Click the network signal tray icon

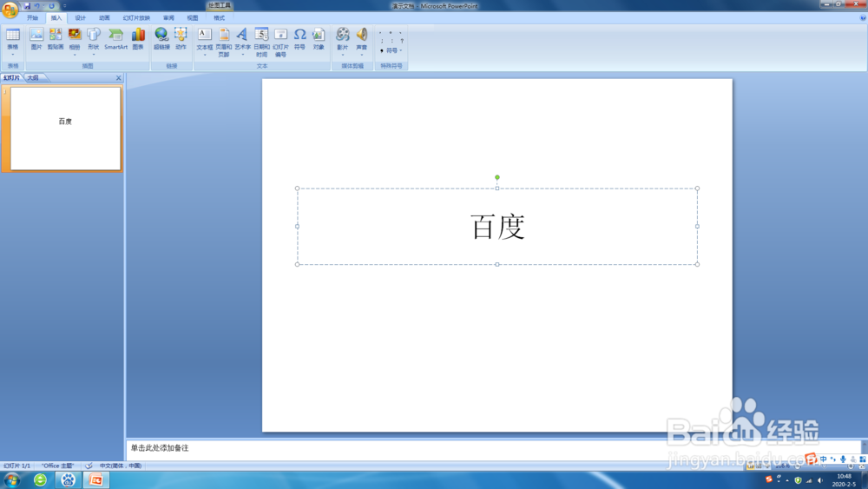(x=809, y=480)
